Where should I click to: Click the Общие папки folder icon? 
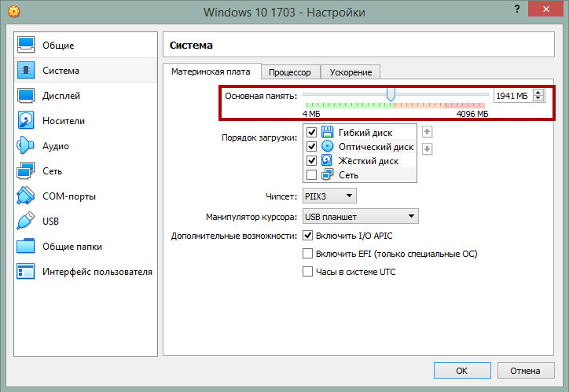[26, 246]
